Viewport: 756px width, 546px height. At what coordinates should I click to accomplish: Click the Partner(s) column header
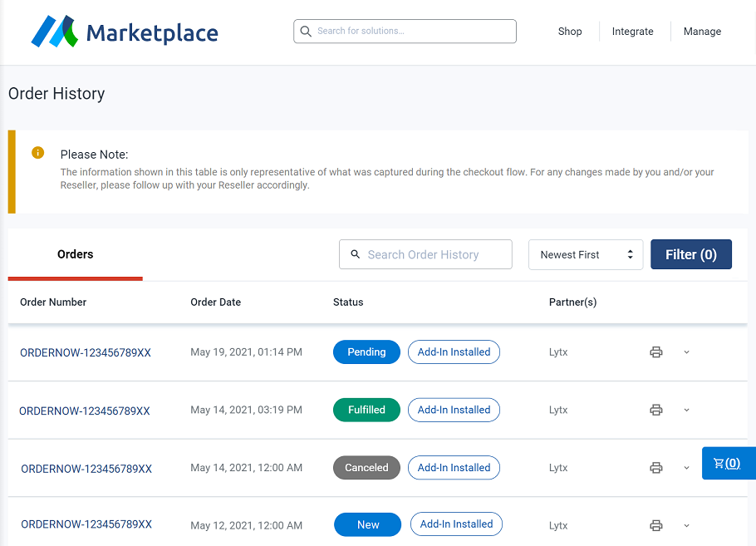(572, 302)
